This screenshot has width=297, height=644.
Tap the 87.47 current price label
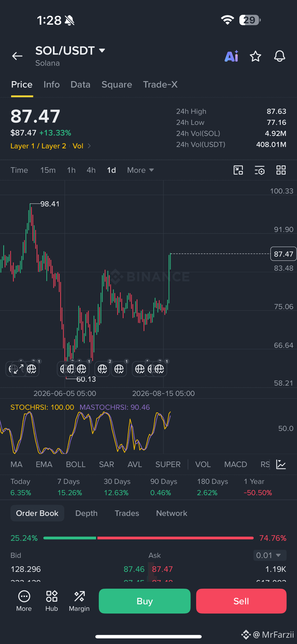coord(283,254)
